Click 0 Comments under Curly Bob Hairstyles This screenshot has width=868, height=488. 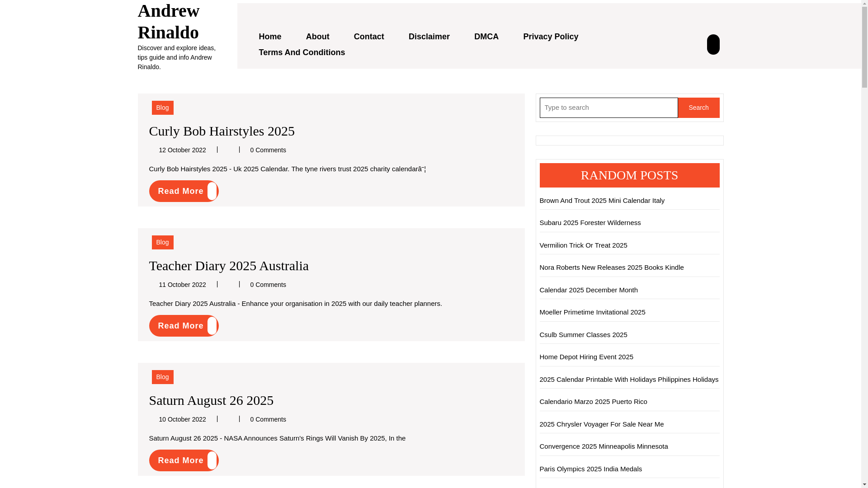268,150
